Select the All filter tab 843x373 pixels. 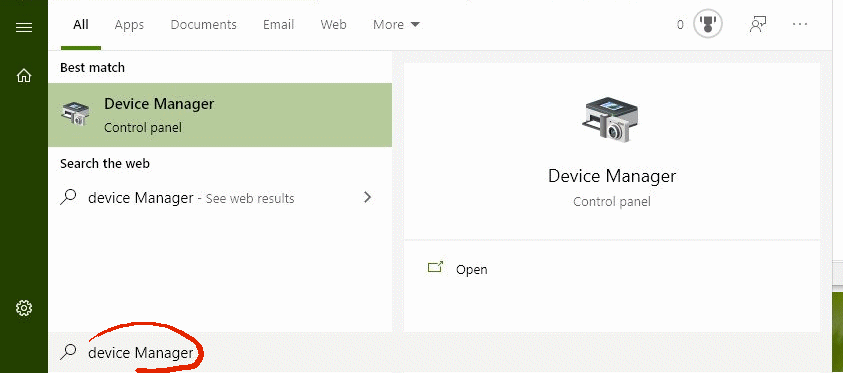pos(81,25)
